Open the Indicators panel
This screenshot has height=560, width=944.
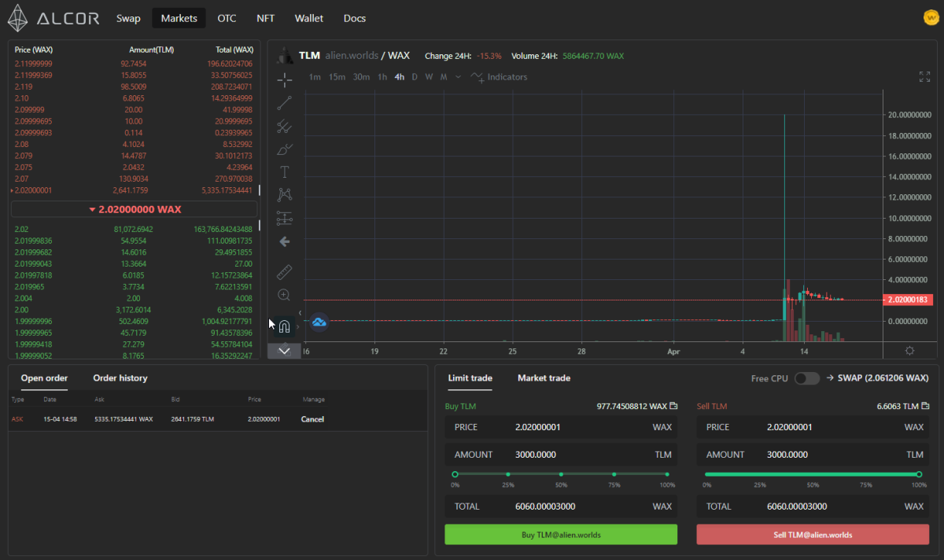(500, 77)
